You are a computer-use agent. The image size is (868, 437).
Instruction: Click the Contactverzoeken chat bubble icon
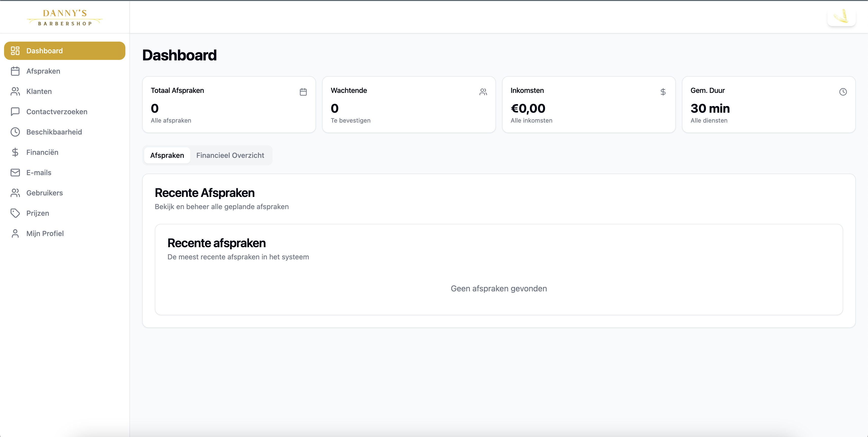click(15, 111)
